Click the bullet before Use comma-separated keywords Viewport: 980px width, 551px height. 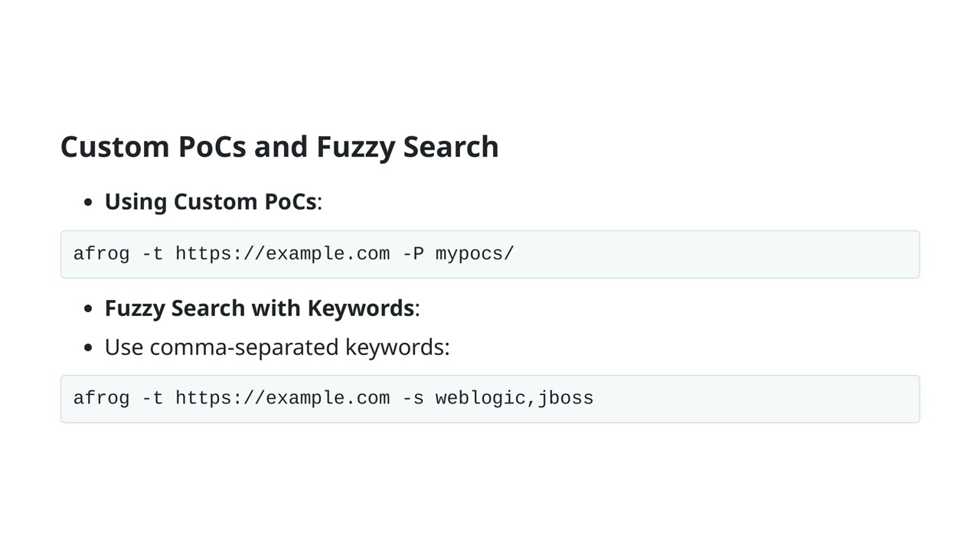tap(89, 348)
